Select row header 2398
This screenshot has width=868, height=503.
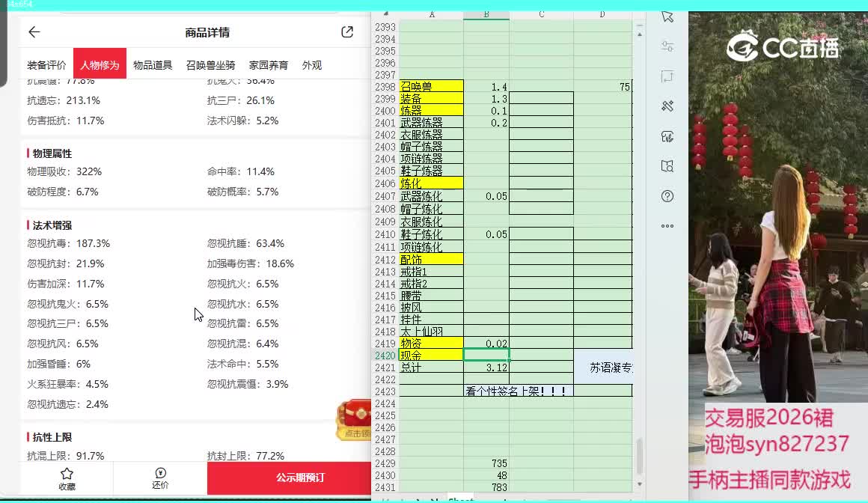(385, 87)
